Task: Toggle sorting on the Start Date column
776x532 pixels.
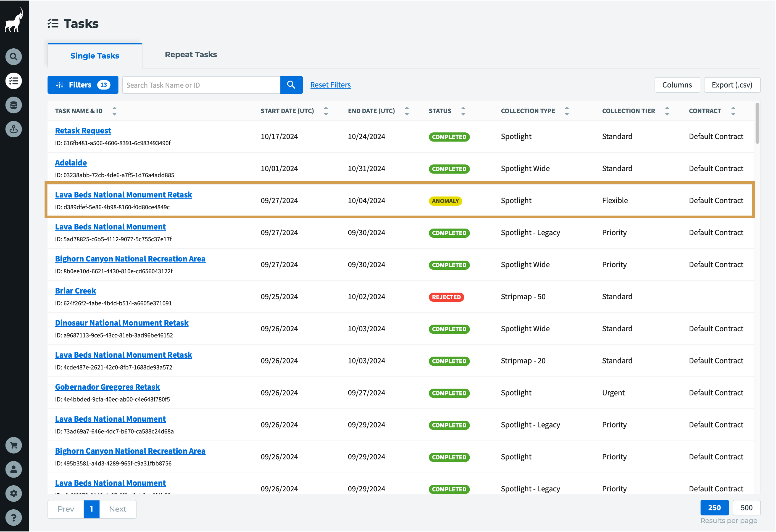Action: pos(325,111)
